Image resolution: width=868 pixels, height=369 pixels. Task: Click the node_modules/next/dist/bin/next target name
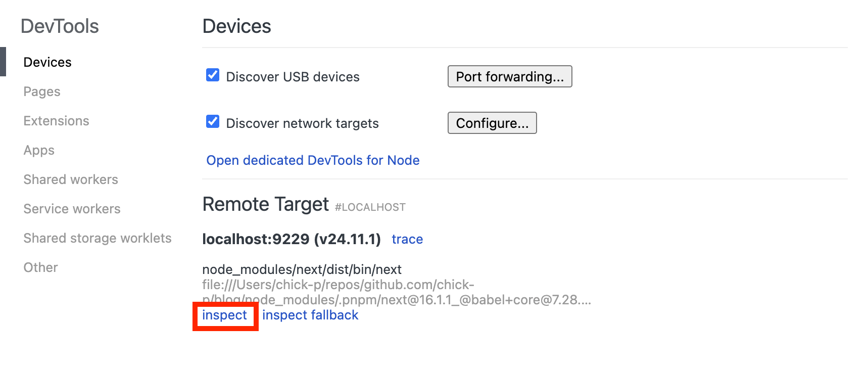[302, 269]
